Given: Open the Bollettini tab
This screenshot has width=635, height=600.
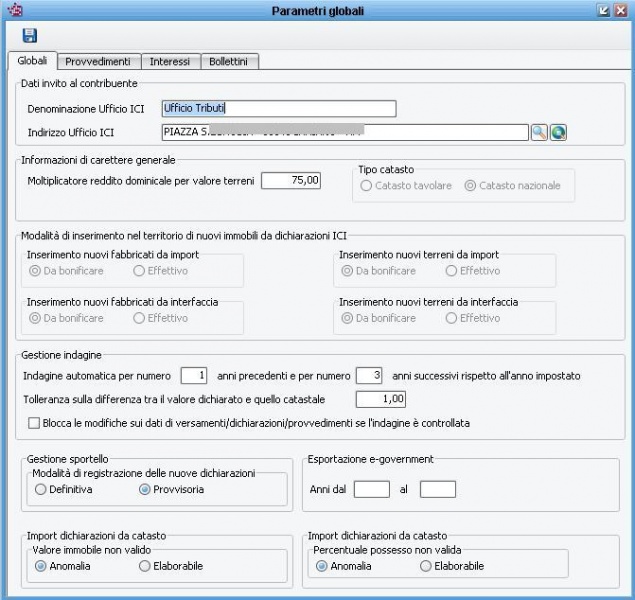Looking at the screenshot, I should (x=228, y=62).
